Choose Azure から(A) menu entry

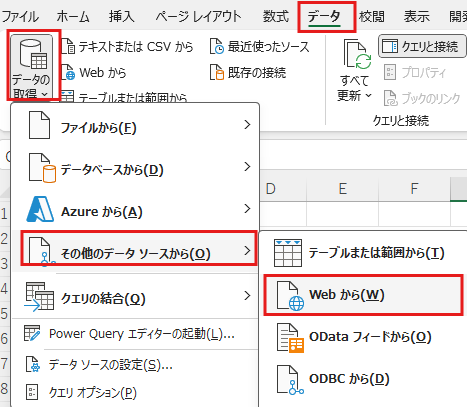coord(135,210)
